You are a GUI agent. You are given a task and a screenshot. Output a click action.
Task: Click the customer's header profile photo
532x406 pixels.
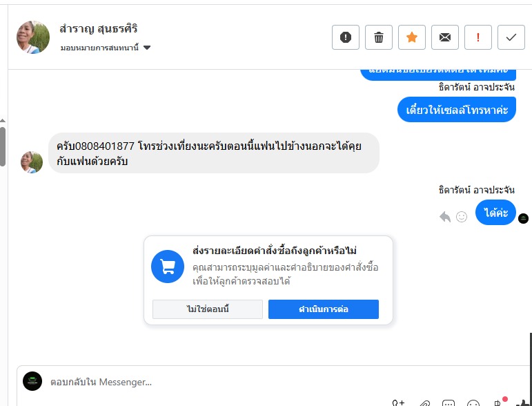coord(33,37)
